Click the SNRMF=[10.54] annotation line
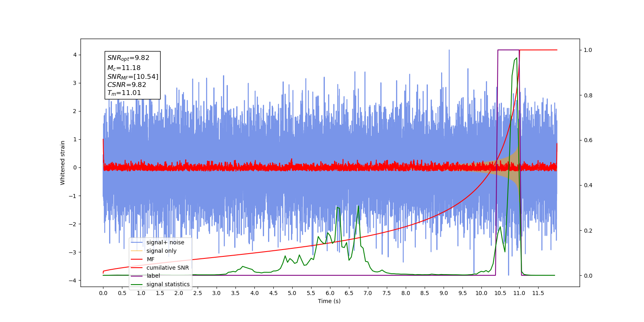This screenshot has width=644, height=322. (x=133, y=76)
